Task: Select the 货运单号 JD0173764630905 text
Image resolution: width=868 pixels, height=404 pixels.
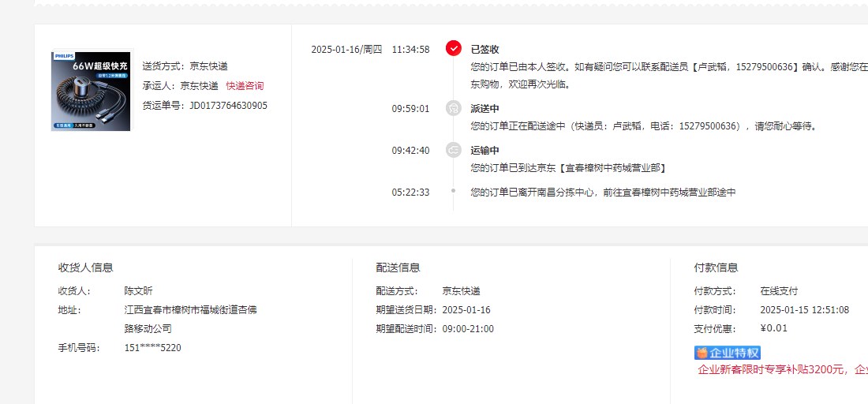Action: [x=205, y=105]
